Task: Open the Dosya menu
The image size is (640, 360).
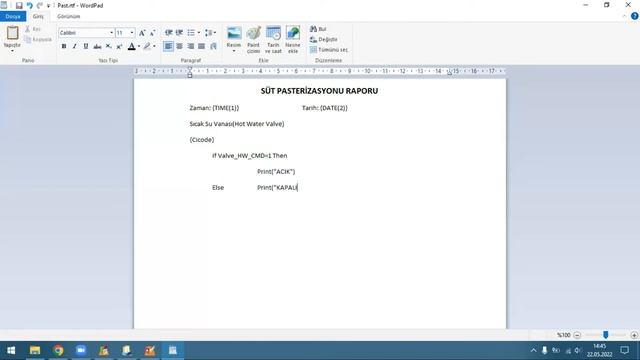Action: (x=13, y=16)
